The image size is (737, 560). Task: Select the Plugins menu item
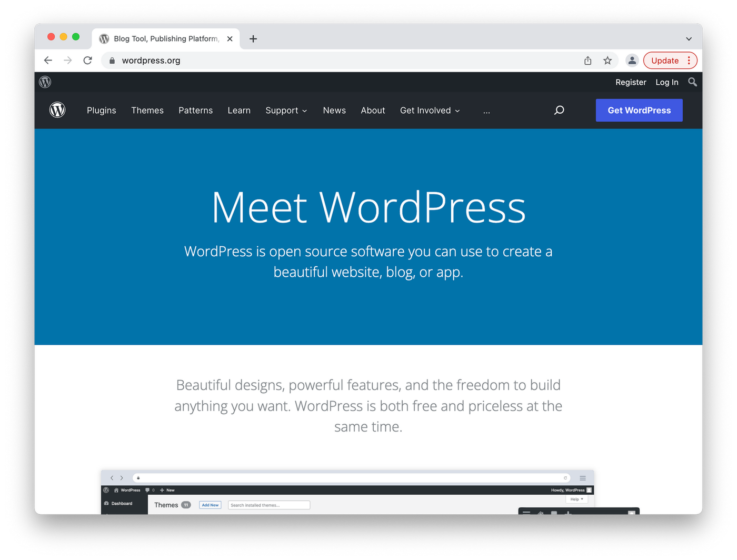101,110
